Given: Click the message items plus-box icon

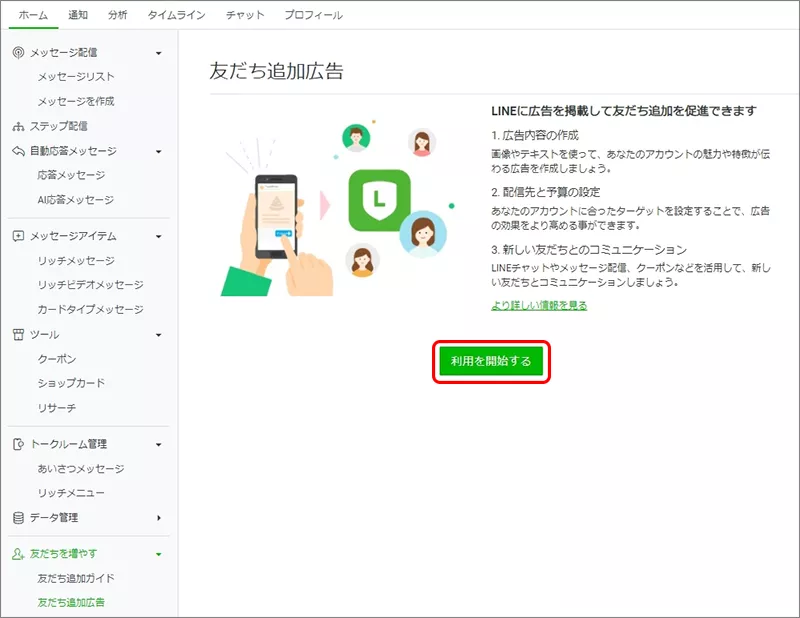Looking at the screenshot, I should (17, 236).
